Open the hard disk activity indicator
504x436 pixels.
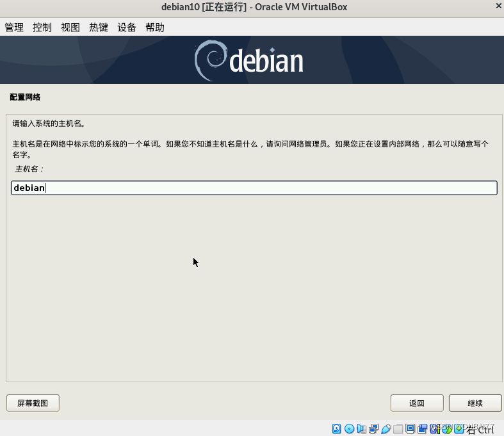click(337, 428)
